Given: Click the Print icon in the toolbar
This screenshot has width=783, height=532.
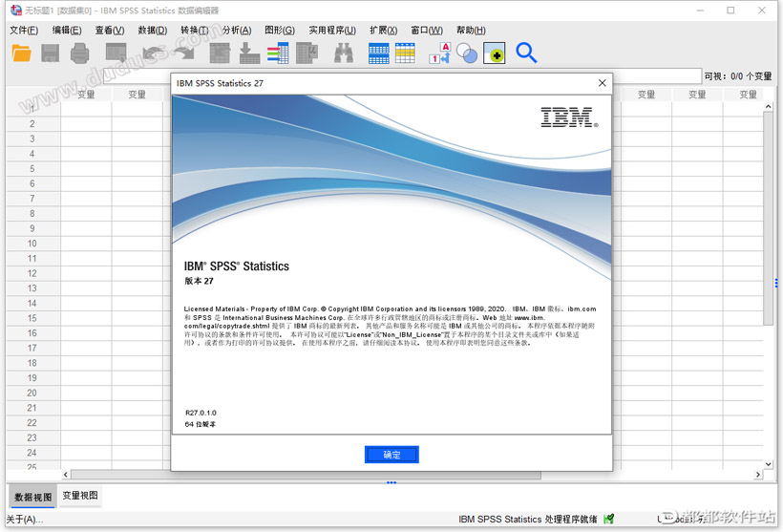Looking at the screenshot, I should pos(79,53).
